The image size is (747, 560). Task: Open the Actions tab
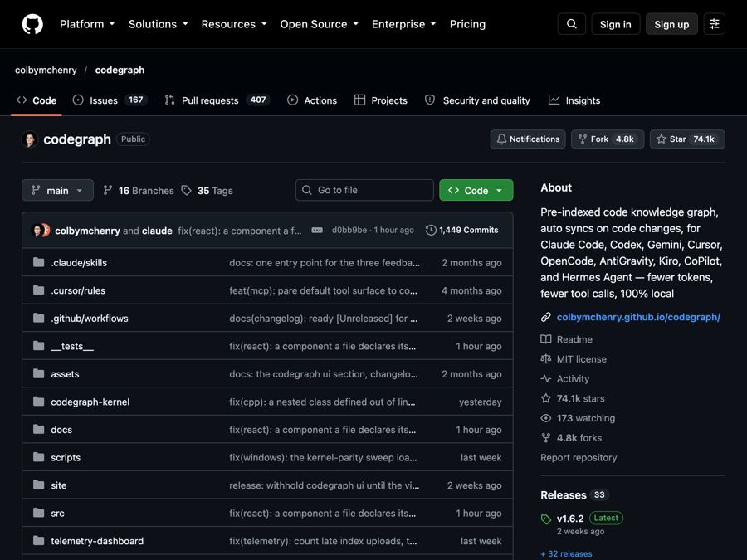(x=312, y=100)
